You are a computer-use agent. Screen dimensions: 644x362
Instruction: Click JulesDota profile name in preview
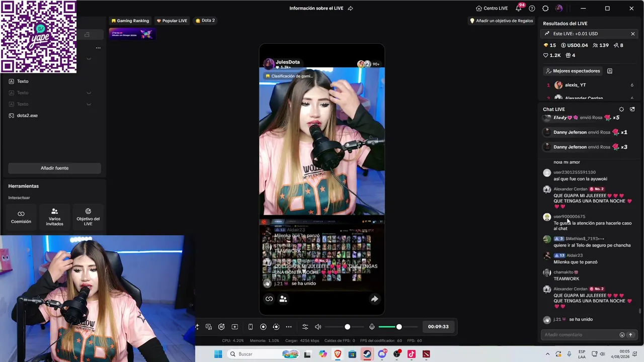(x=287, y=62)
